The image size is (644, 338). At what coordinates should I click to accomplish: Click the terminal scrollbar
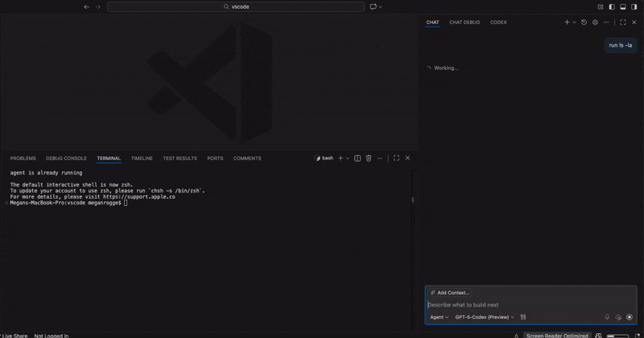click(413, 200)
